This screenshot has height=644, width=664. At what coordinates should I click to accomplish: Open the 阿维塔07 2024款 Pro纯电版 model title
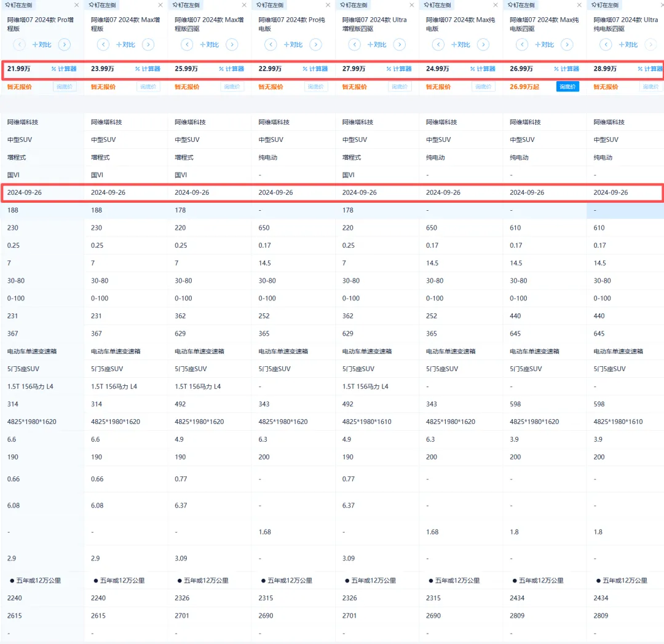click(292, 24)
